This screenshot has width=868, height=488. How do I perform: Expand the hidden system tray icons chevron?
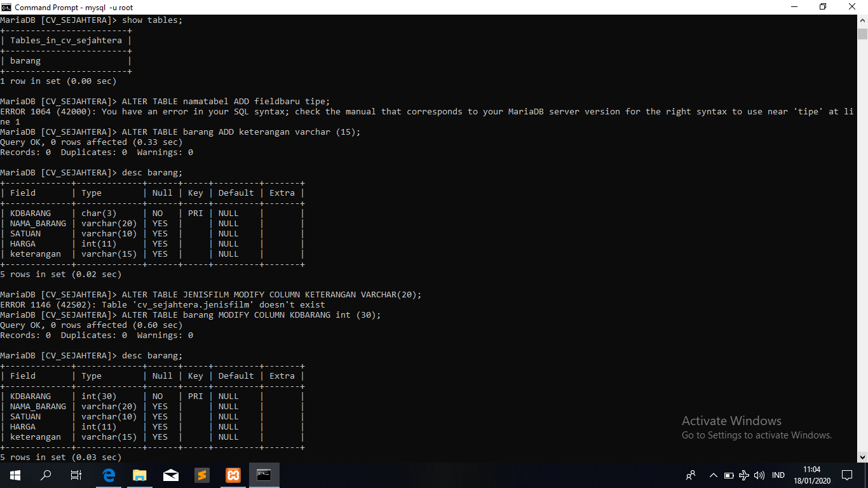[x=713, y=475]
